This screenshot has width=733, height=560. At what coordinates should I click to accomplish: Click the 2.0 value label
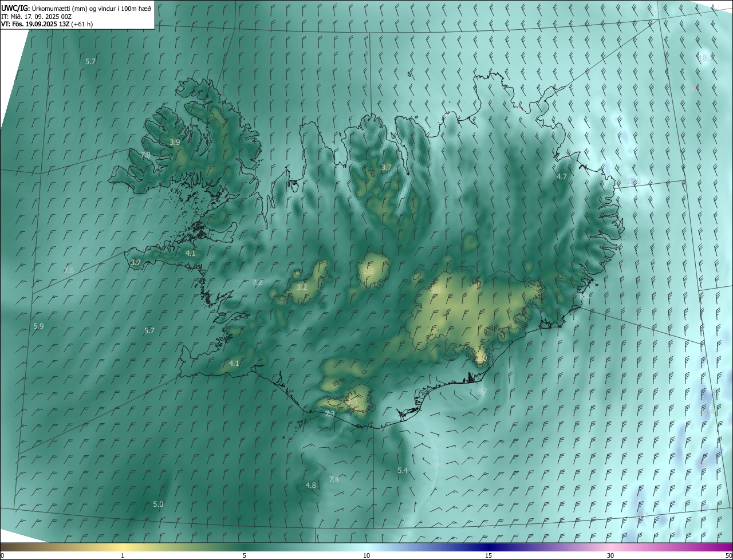[482, 359]
